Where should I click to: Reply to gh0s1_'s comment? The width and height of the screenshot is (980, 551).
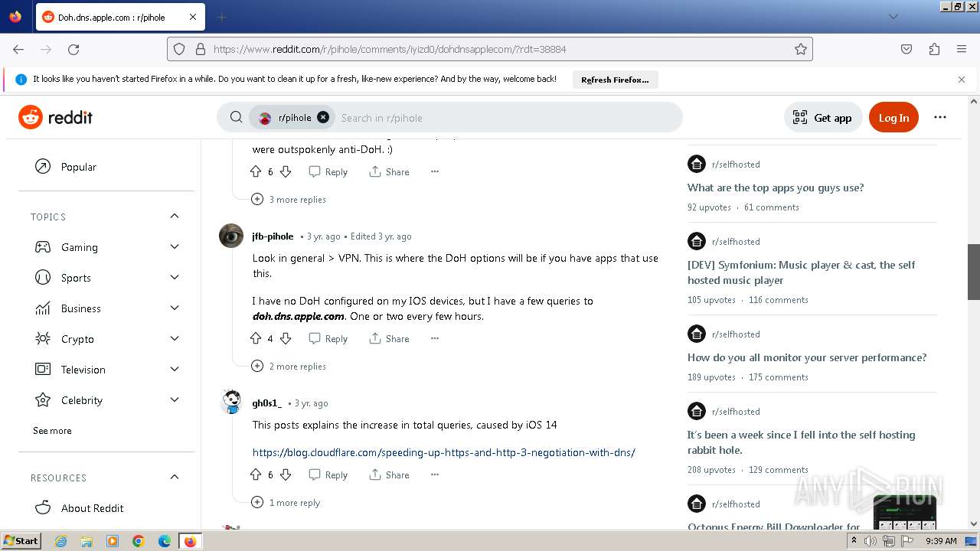[x=328, y=475]
